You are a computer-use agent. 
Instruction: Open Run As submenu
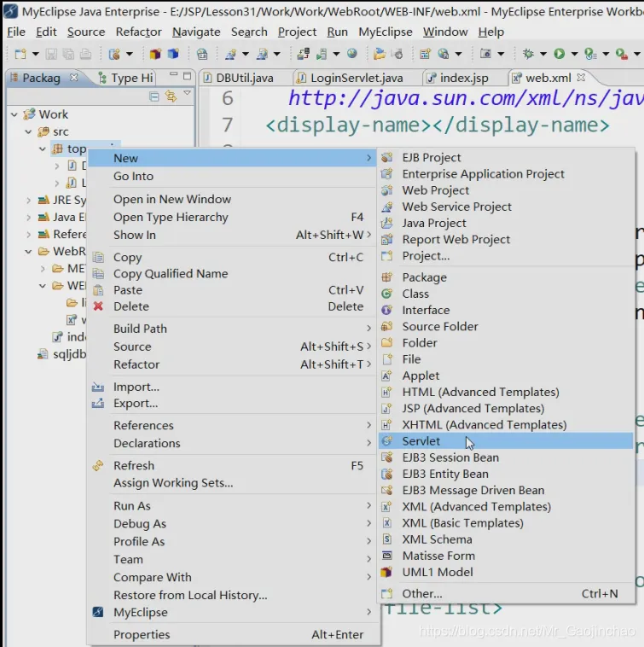click(x=232, y=505)
